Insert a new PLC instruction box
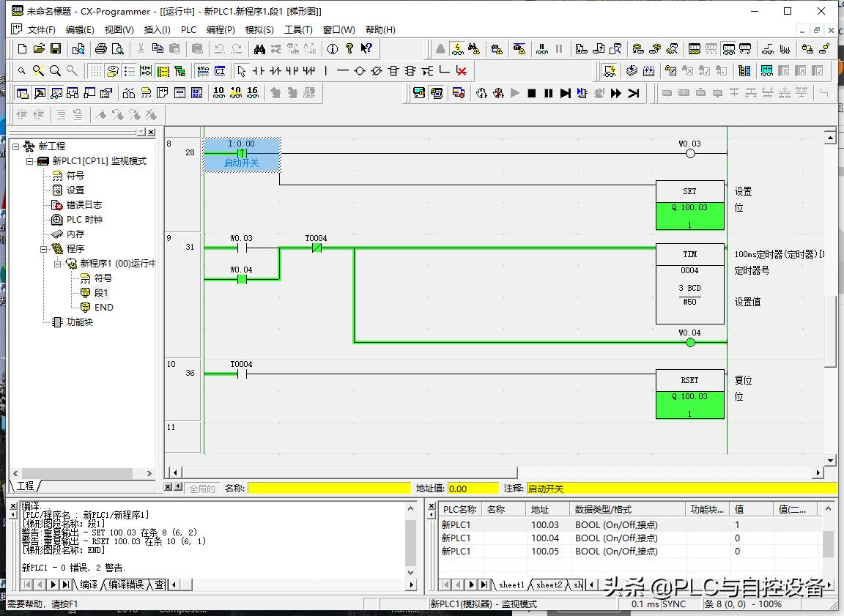 tap(393, 71)
